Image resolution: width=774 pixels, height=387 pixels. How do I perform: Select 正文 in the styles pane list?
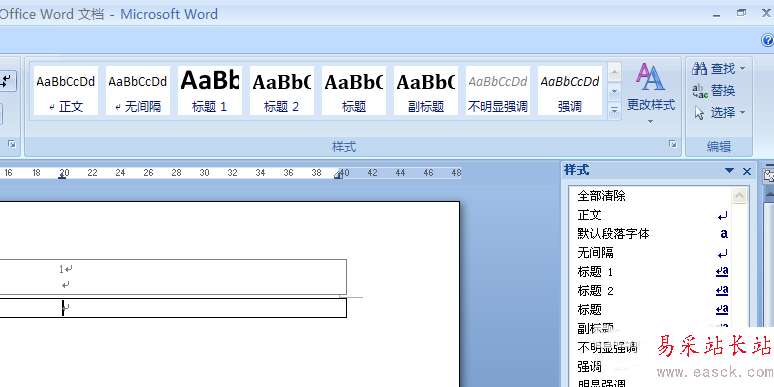[x=650, y=215]
